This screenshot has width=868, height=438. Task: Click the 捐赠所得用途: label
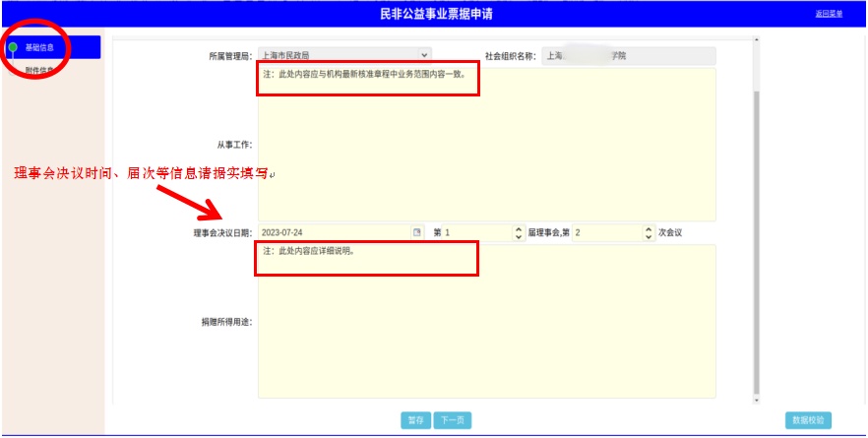coord(226,321)
